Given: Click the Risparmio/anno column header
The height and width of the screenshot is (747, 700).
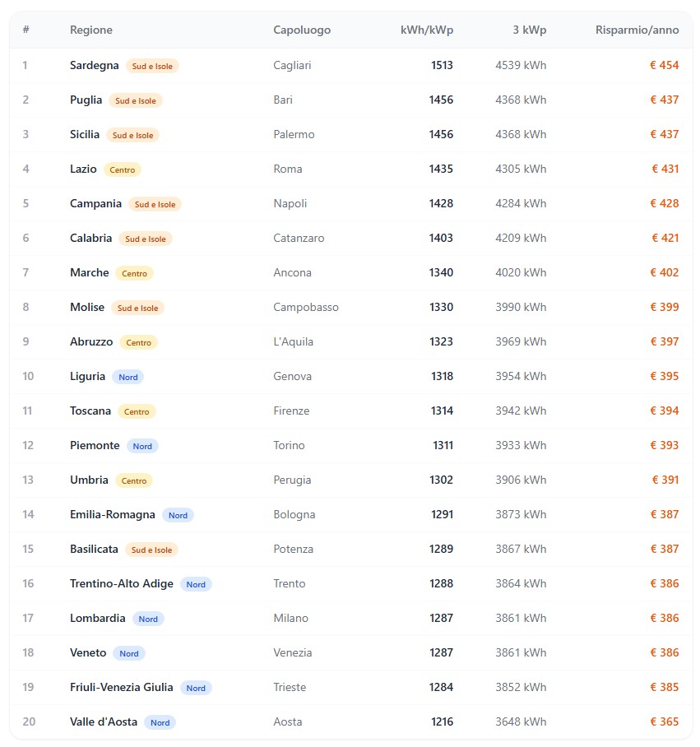Looking at the screenshot, I should pos(637,30).
